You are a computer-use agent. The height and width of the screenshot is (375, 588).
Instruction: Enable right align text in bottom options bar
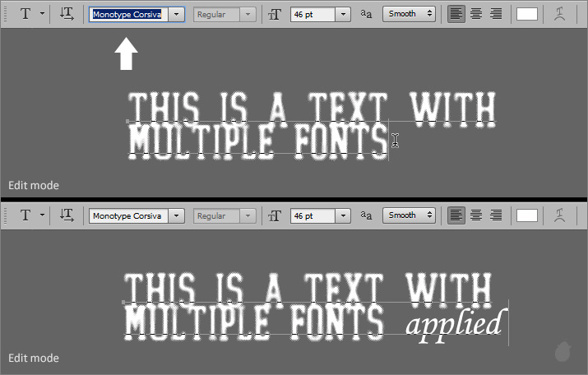click(x=496, y=215)
